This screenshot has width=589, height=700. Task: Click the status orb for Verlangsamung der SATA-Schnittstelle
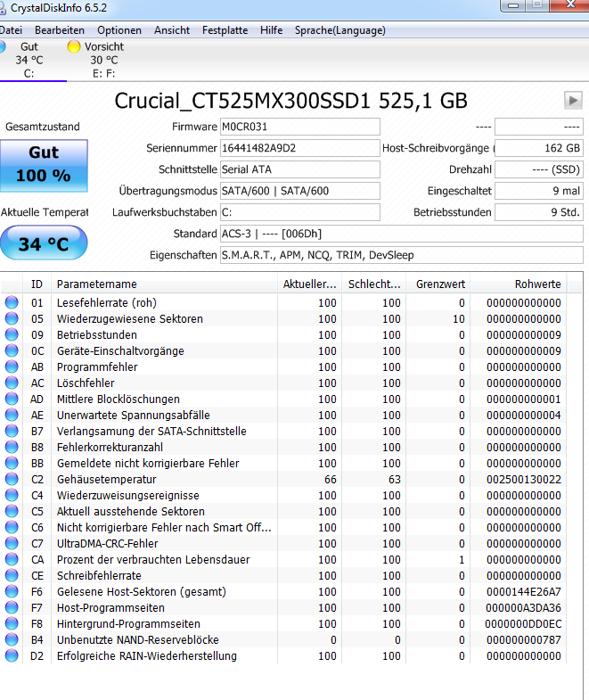[12, 431]
